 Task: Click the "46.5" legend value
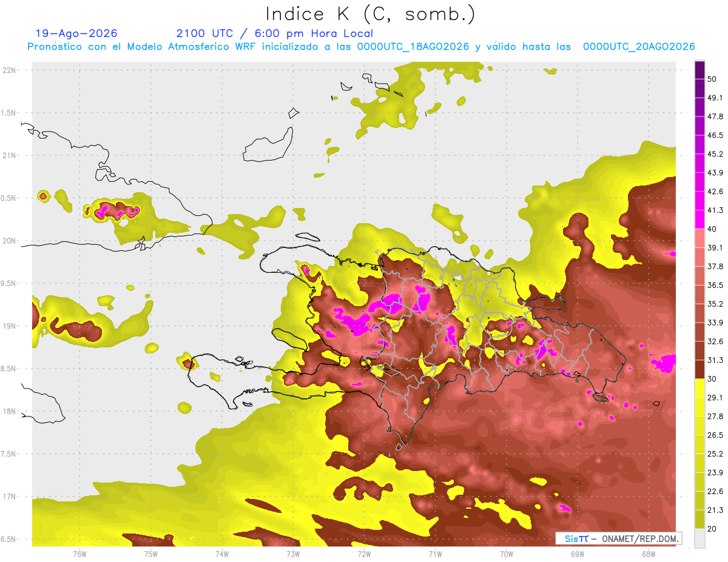(715, 135)
